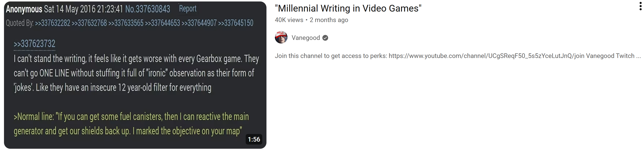Open quoted-by link >>337632768
The width and height of the screenshot is (644, 150).
89,23
